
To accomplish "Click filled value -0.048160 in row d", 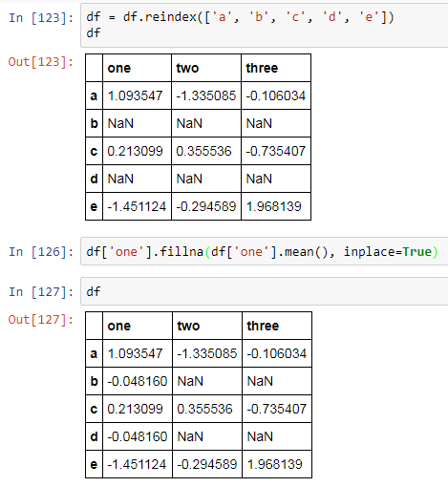I will click(x=138, y=436).
